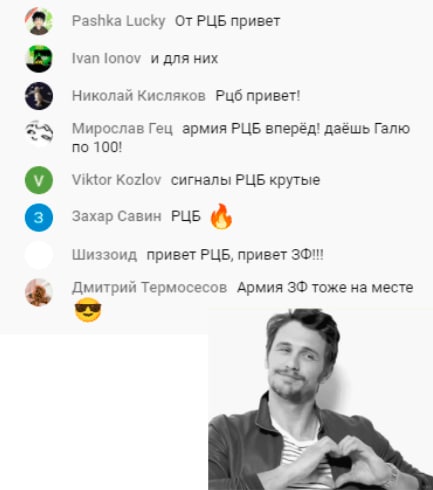Open the Ivan Ionov username link
This screenshot has width=433, height=490.
point(106,58)
